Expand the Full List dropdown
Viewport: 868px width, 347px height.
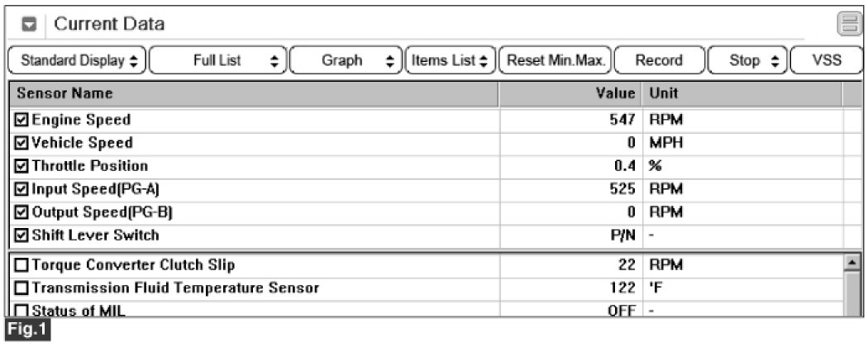click(218, 60)
